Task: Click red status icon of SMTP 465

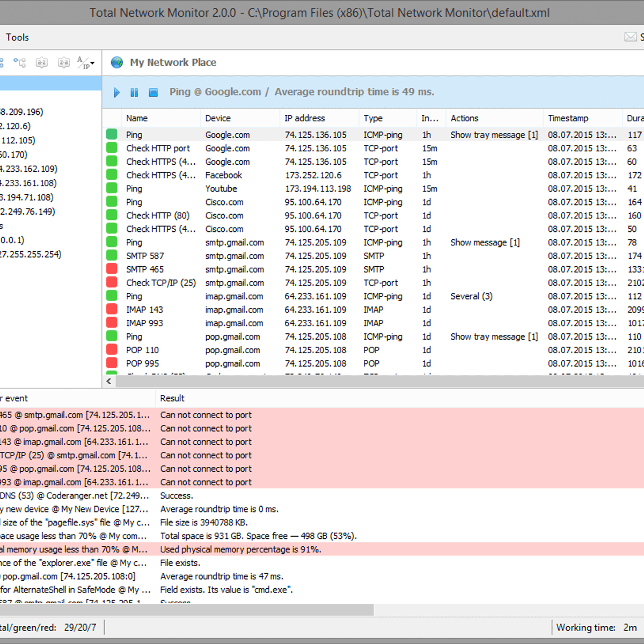Action: click(112, 268)
